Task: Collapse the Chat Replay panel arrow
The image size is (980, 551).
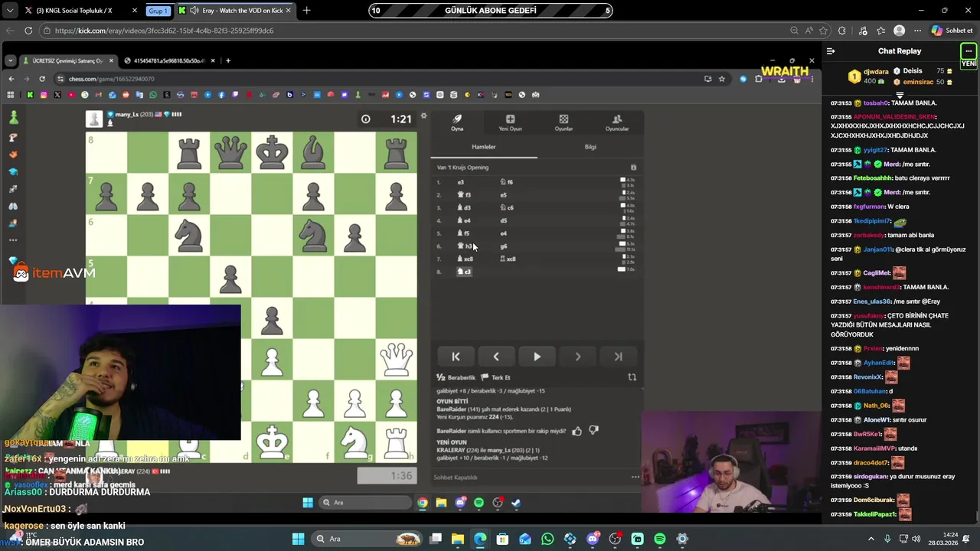Action: pyautogui.click(x=831, y=51)
